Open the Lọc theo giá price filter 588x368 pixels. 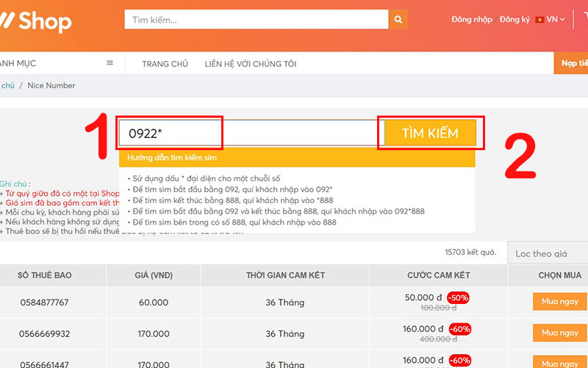(x=548, y=253)
